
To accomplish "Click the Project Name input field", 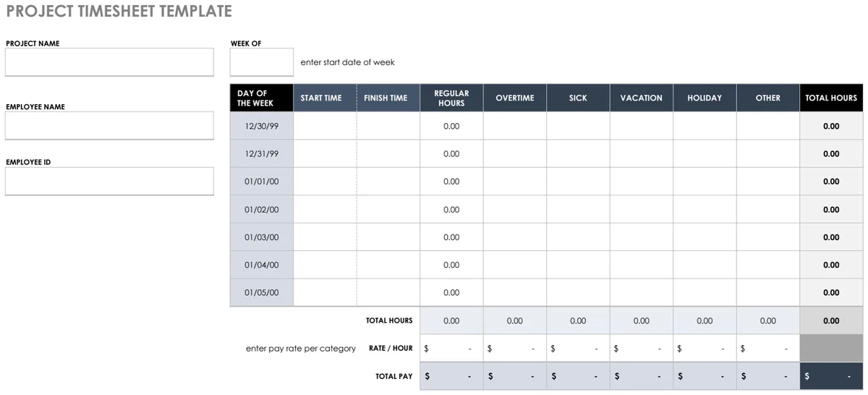I will [109, 62].
